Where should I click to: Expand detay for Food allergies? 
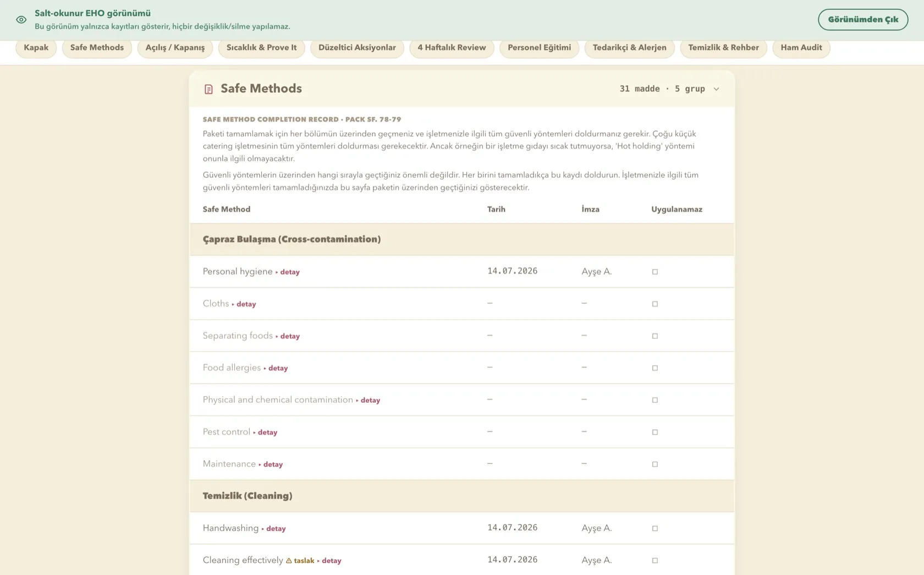(276, 368)
